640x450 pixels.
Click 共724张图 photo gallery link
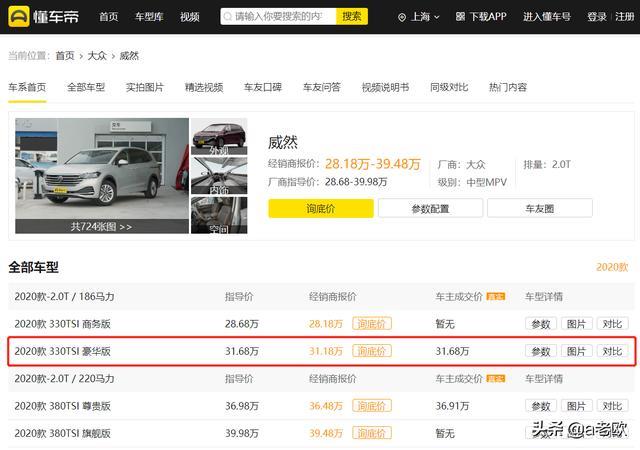coord(101,227)
